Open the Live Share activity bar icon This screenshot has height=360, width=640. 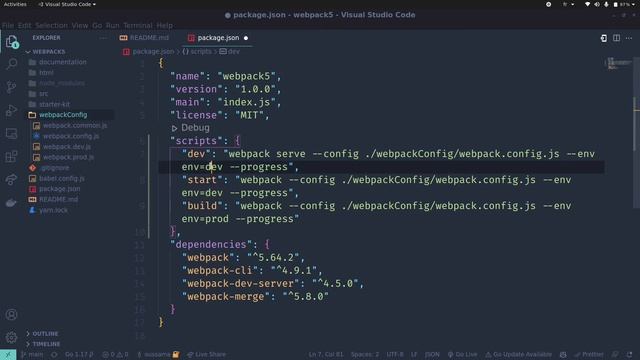(11, 179)
